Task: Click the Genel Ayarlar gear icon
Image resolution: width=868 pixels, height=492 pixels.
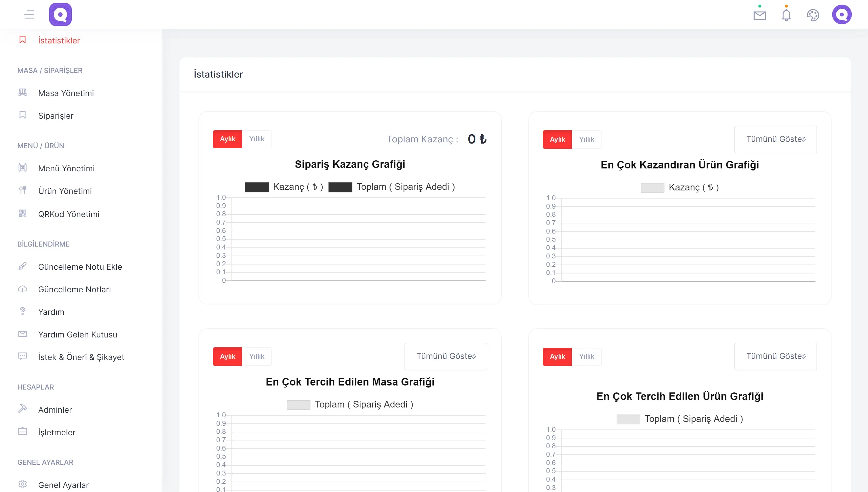Action: 23,484
